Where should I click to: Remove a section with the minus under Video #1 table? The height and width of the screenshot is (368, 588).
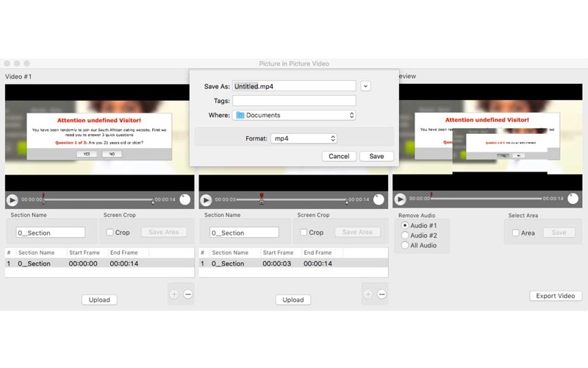pyautogui.click(x=187, y=294)
